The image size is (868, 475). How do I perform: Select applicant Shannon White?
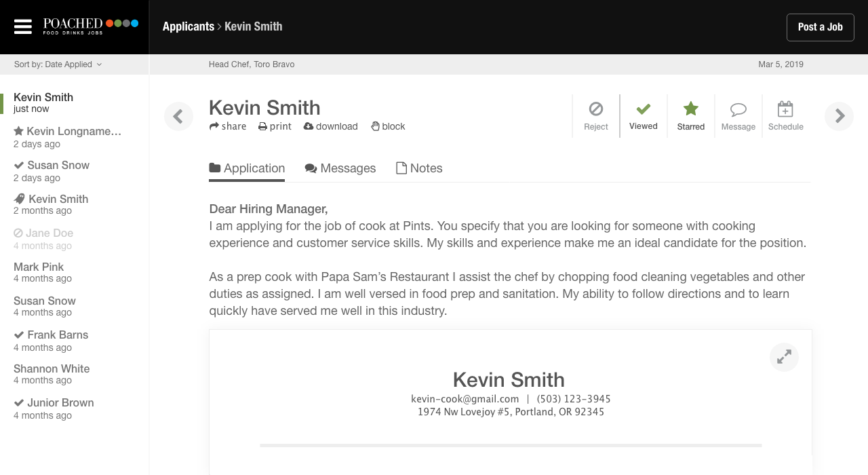coord(52,374)
